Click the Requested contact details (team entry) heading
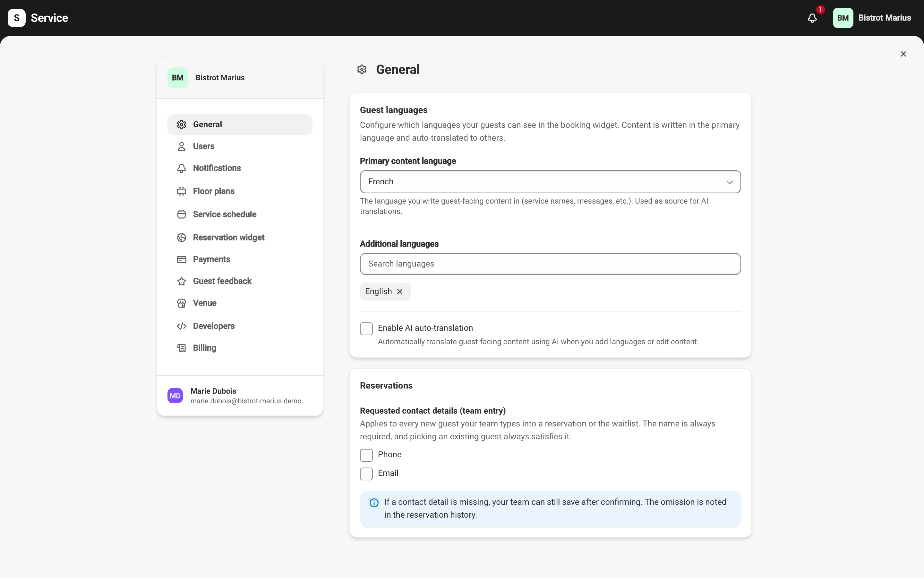The width and height of the screenshot is (924, 578). pyautogui.click(x=432, y=411)
